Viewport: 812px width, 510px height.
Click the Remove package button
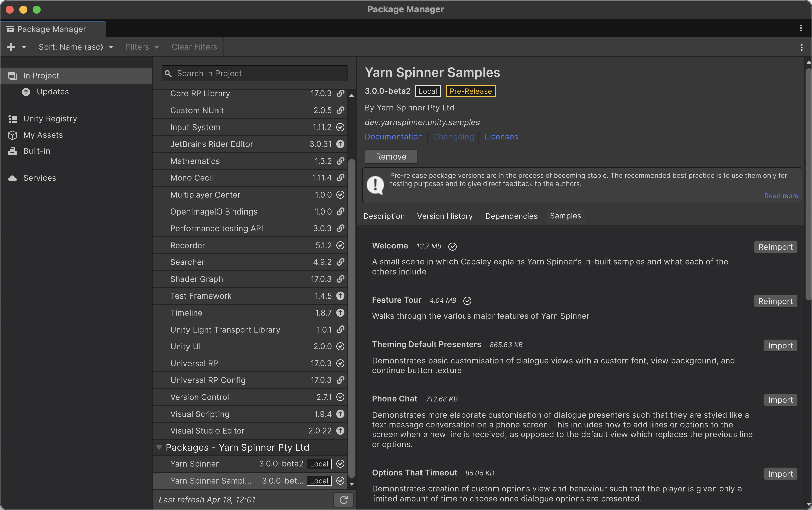(x=391, y=157)
